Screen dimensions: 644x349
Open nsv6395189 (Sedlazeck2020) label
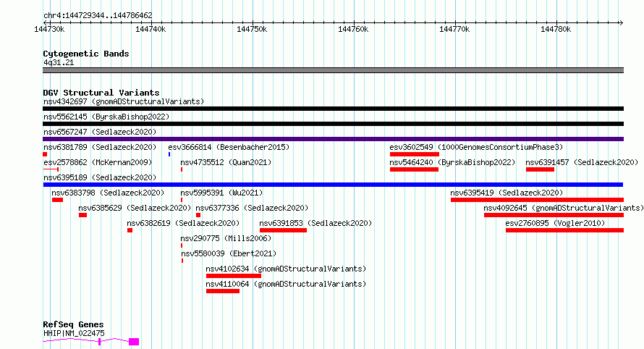click(100, 177)
